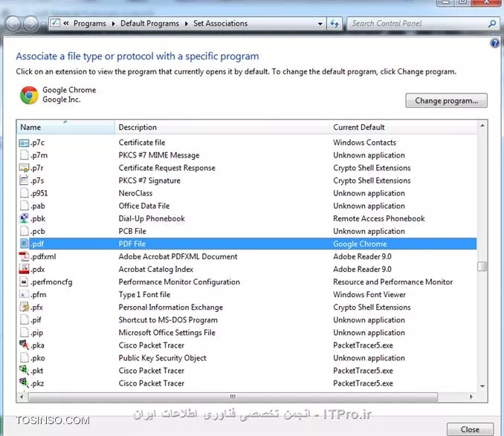
Task: Click the vertical scrollbar up arrow
Action: [482, 126]
